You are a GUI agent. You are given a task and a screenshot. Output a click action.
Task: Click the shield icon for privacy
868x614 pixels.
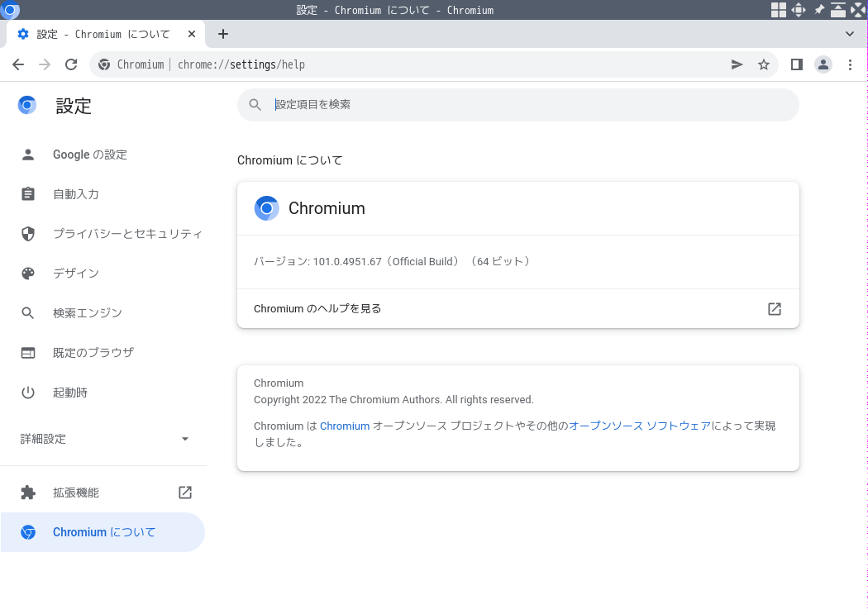27,234
